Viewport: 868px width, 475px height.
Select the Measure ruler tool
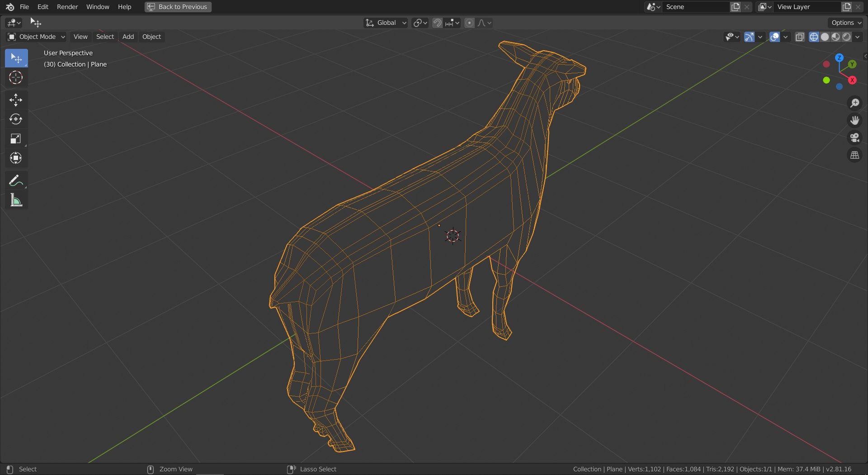point(16,200)
